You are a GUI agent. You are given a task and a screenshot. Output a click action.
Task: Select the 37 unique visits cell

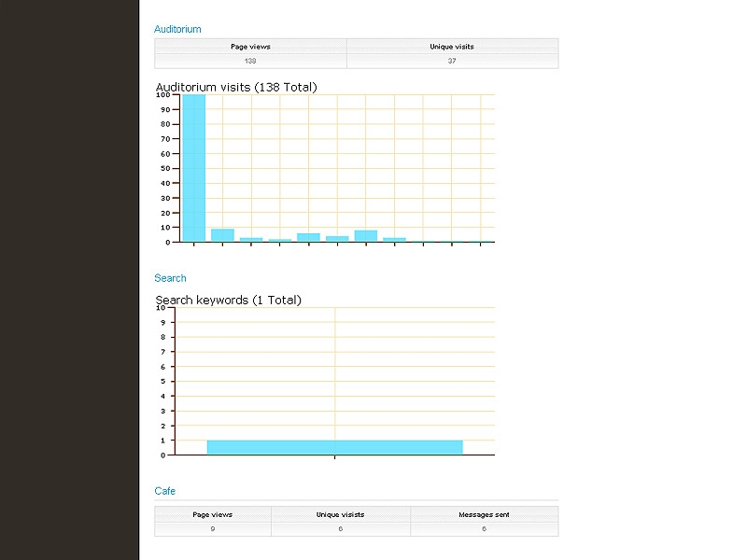pos(452,61)
